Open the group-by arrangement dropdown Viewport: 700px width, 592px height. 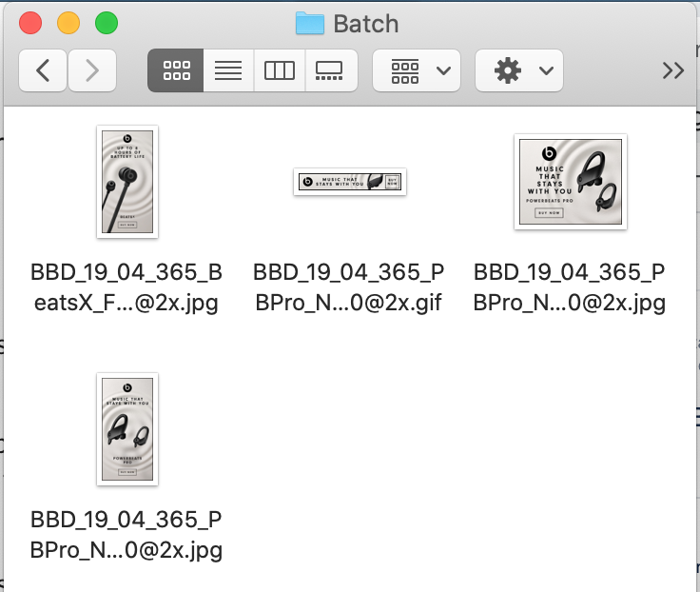tap(417, 70)
